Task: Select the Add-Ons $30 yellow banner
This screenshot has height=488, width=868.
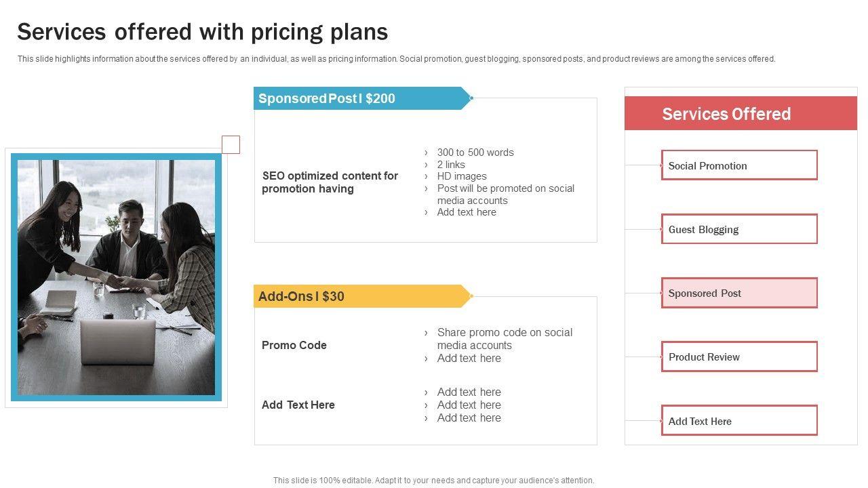Action: [359, 296]
